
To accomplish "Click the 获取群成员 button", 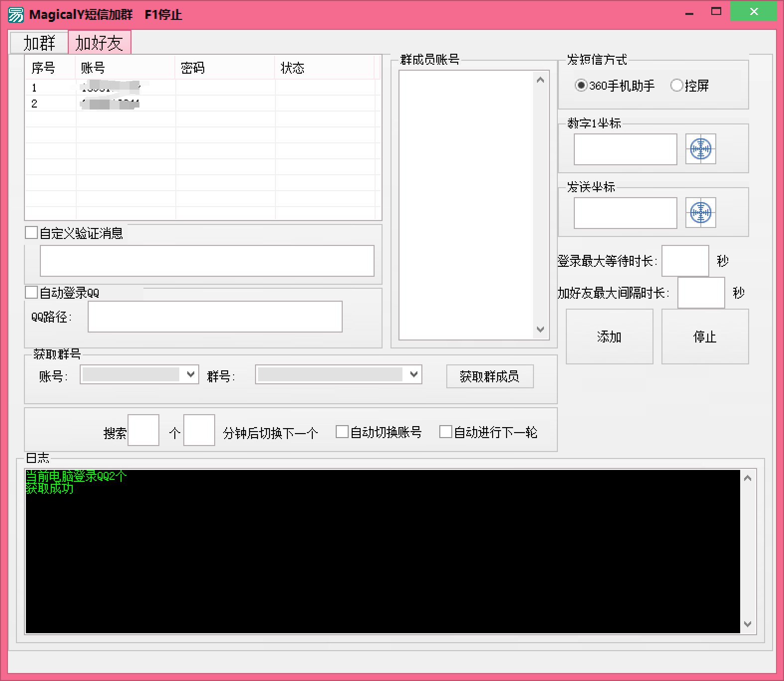I will tap(490, 376).
